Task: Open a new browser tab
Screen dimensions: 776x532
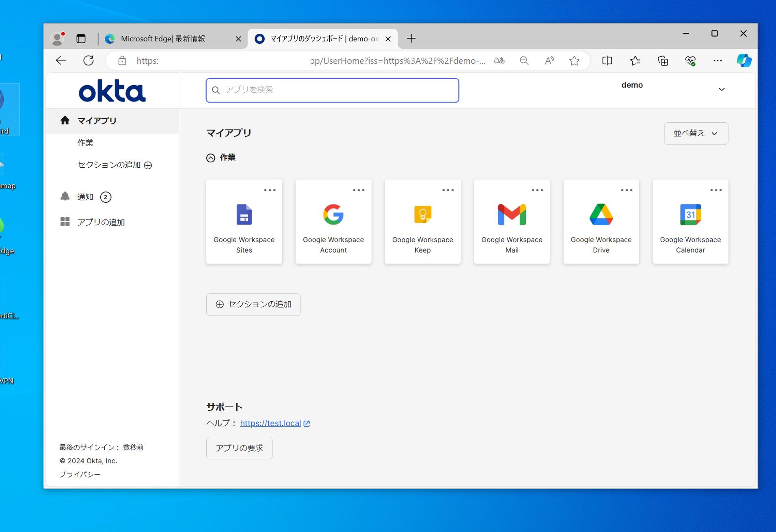Action: coord(411,39)
